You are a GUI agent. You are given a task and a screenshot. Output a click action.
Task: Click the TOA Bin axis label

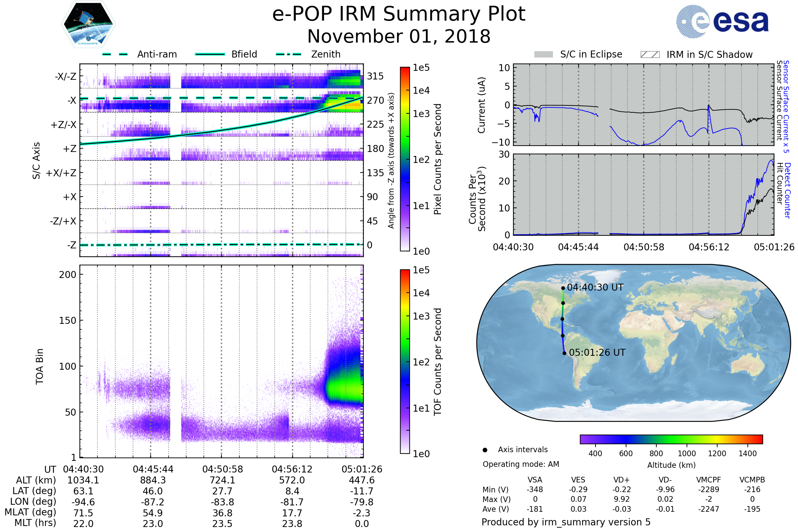40,366
